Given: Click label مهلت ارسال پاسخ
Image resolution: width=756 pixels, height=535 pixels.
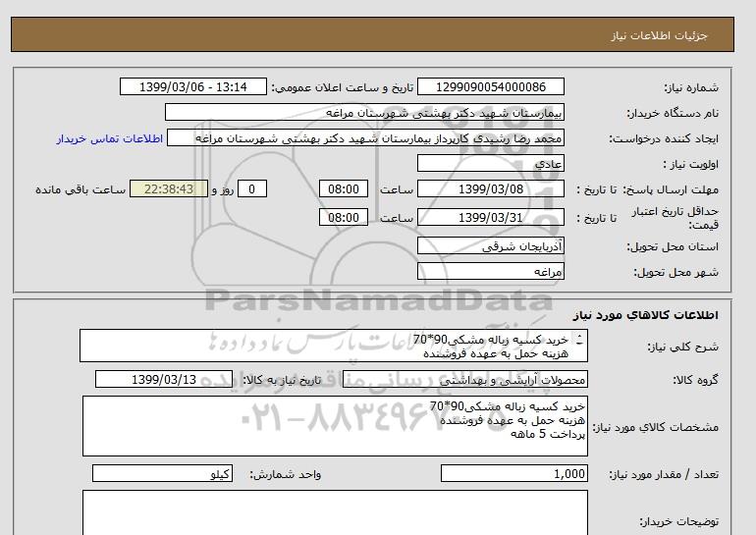Looking at the screenshot, I should [x=673, y=189].
